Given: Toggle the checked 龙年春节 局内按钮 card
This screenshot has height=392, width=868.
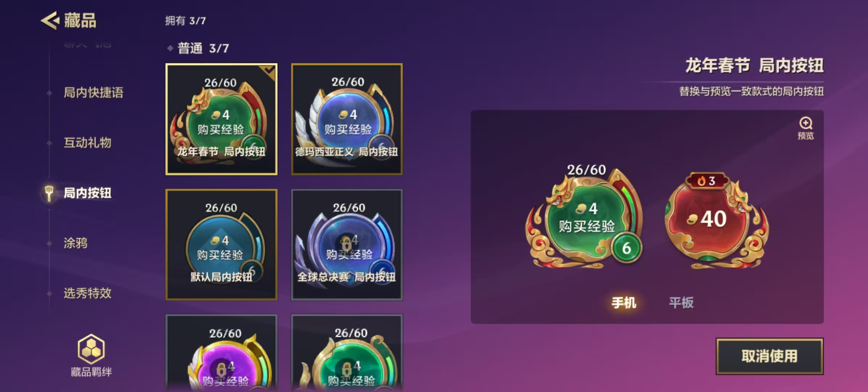Looking at the screenshot, I should [x=221, y=119].
